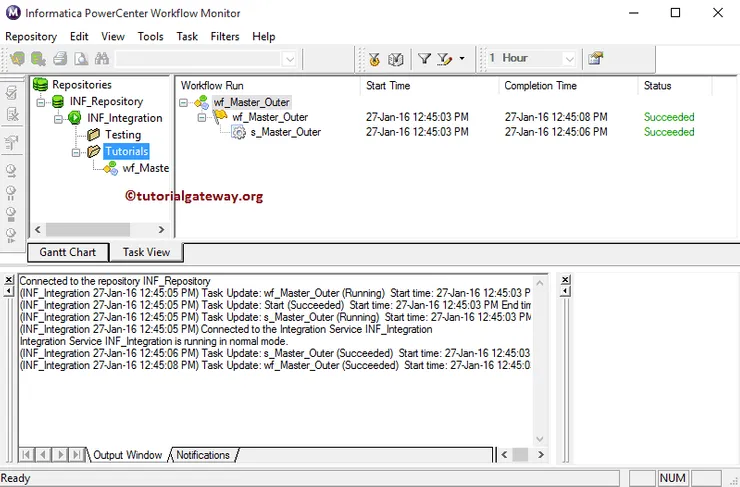Click the binoculars Find icon

pos(101,59)
